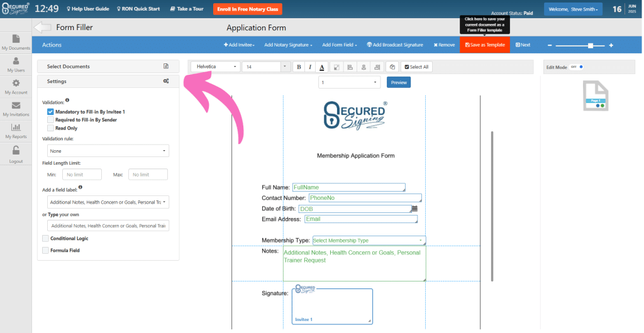Apply italic formatting with the I icon
Viewport: 644px width, 333px height.
coord(310,67)
